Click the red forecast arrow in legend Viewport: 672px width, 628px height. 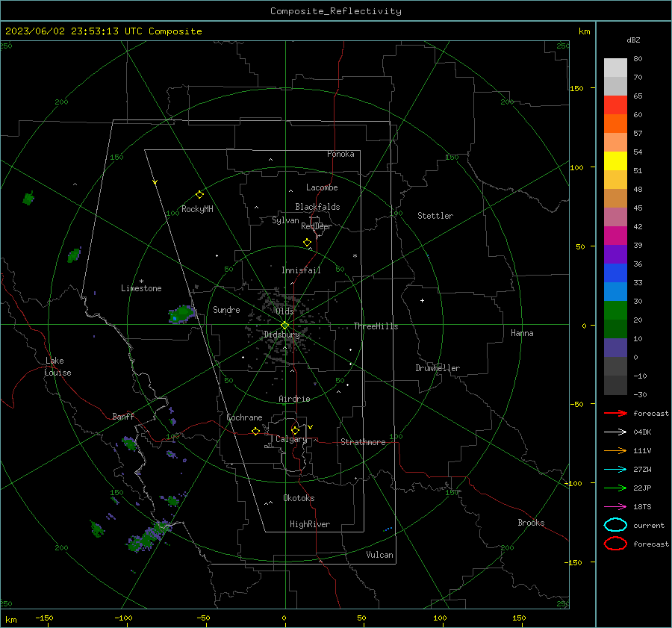(x=615, y=413)
